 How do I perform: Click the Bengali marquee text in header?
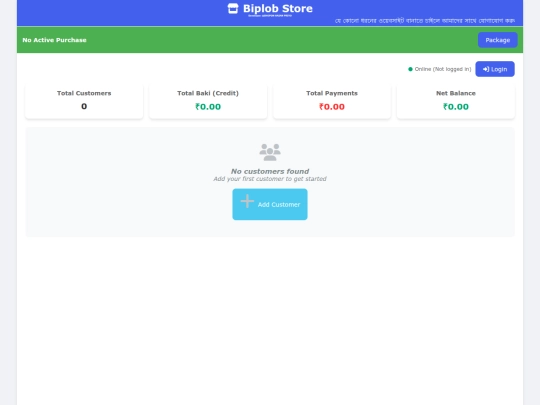pyautogui.click(x=425, y=21)
